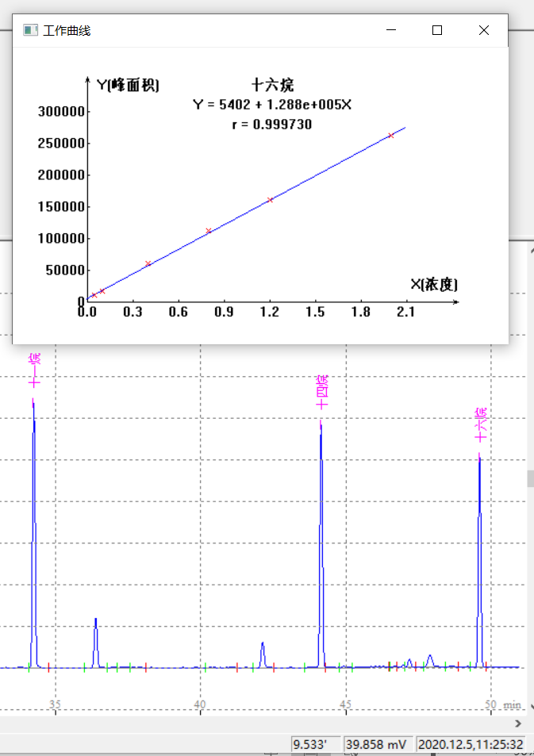Screen dimensions: 534x756
Task: Select the calibration point at concentration 2.0
Action: pyautogui.click(x=390, y=136)
